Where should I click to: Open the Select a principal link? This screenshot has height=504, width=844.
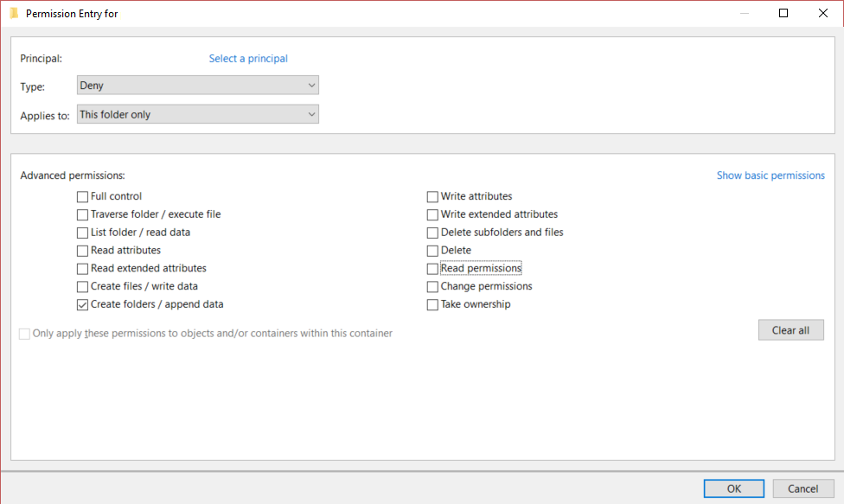pyautogui.click(x=248, y=59)
